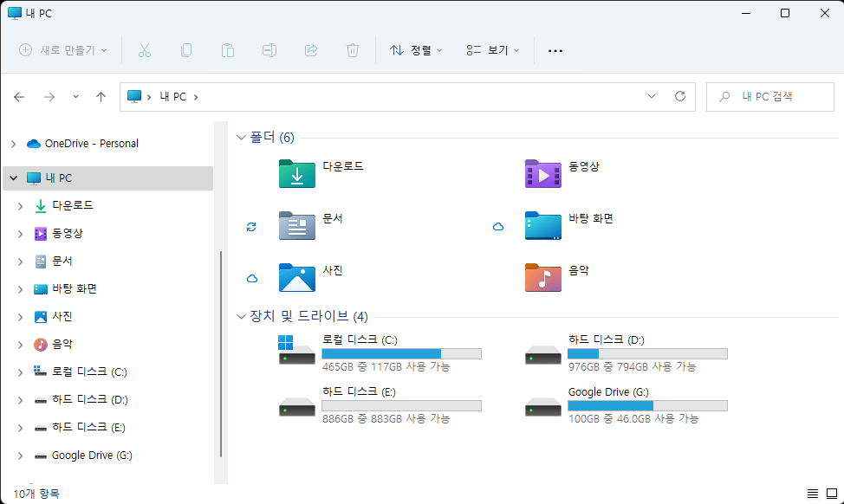Click the rename icon in toolbar
This screenshot has width=844, height=504.
point(269,50)
